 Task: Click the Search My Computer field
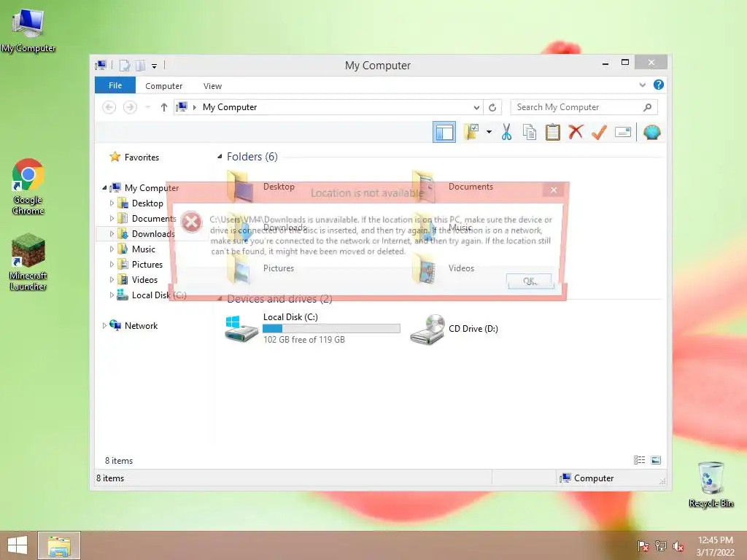(x=584, y=107)
